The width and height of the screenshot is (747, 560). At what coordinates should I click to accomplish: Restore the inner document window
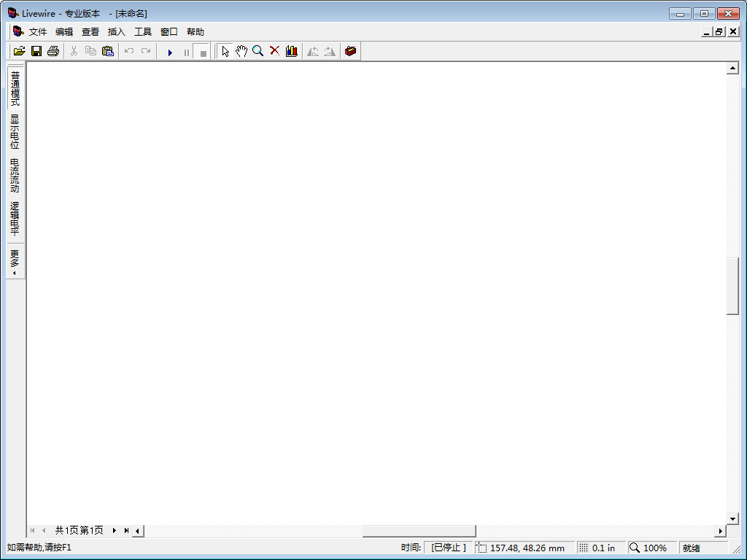pos(719,32)
